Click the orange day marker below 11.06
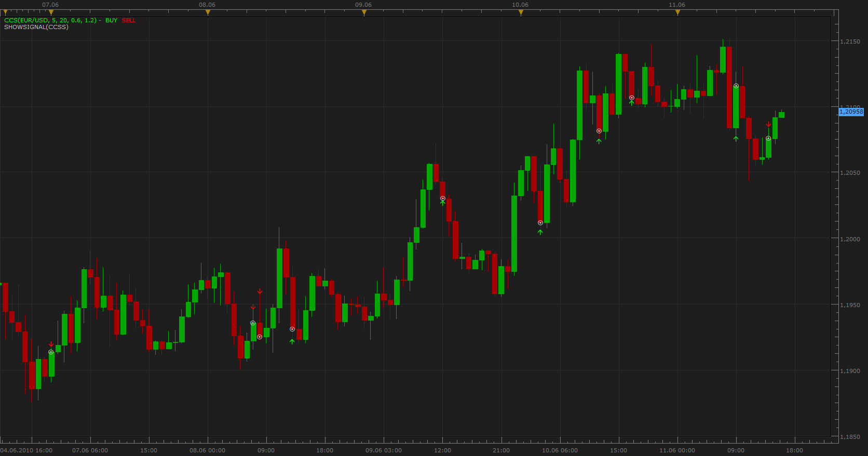 pyautogui.click(x=677, y=12)
